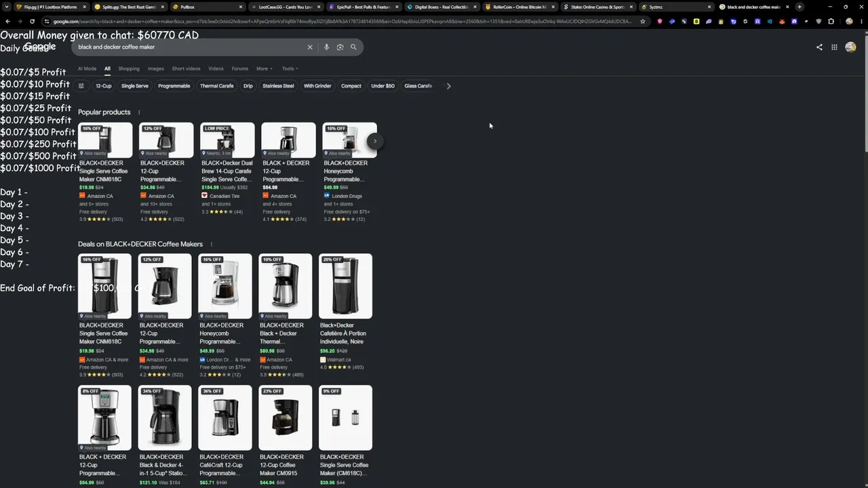Switch to the Digital Boxes browser tab
The image size is (868, 488).
click(441, 7)
